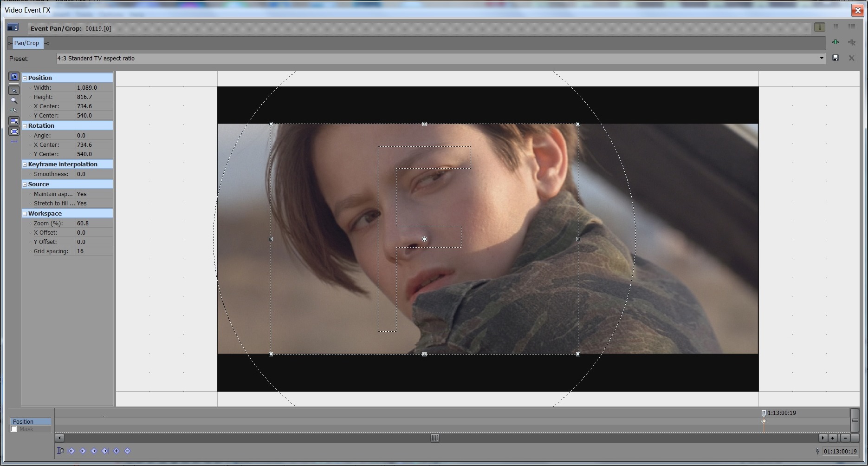Edit Position Y Center value
868x466 pixels.
point(94,115)
